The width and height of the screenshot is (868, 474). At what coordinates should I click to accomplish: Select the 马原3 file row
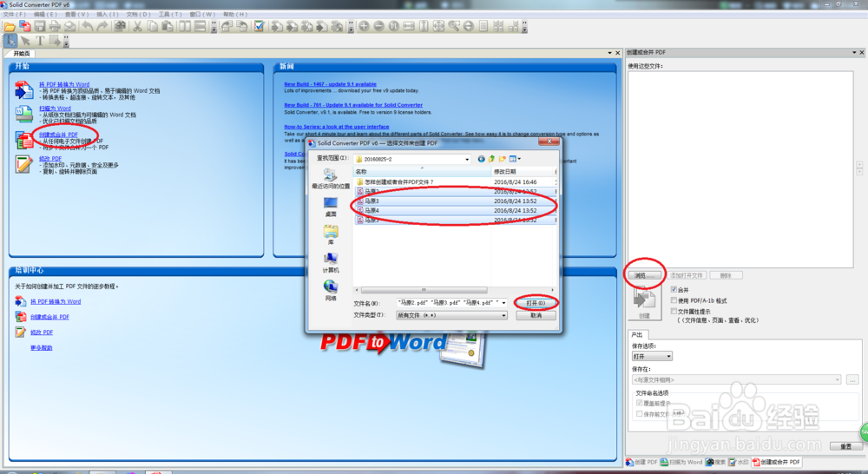[455, 201]
